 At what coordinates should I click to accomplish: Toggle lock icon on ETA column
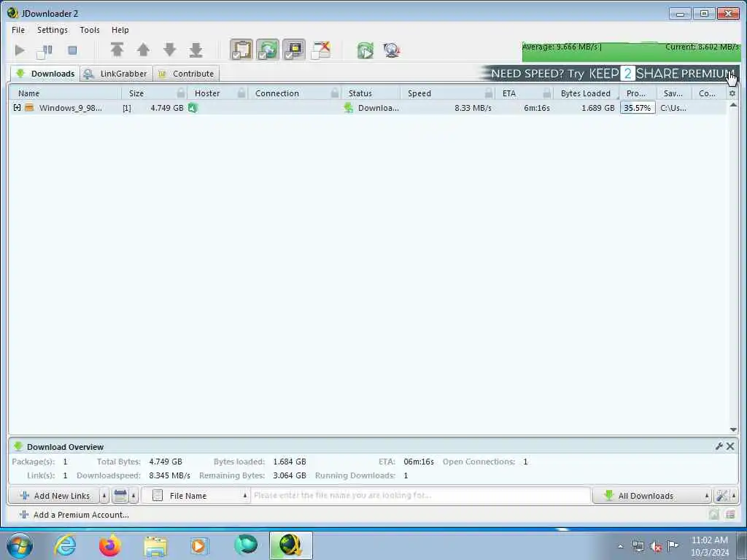(x=547, y=93)
